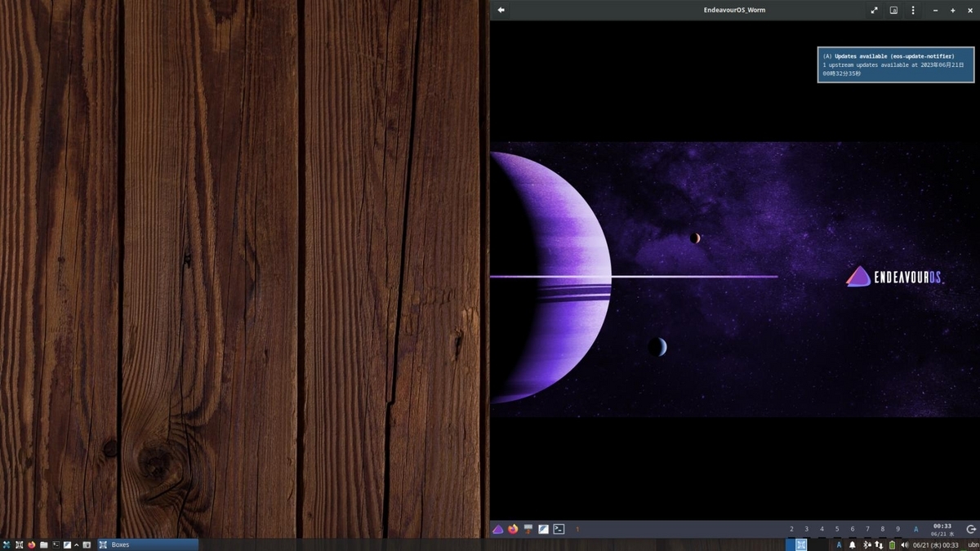
Task: Open the host Bluetooth tray icon
Action: click(867, 544)
